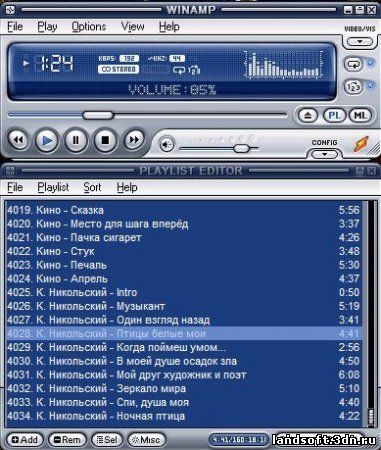Mute via the speaker icon
The height and width of the screenshot is (450, 381).
click(x=167, y=144)
